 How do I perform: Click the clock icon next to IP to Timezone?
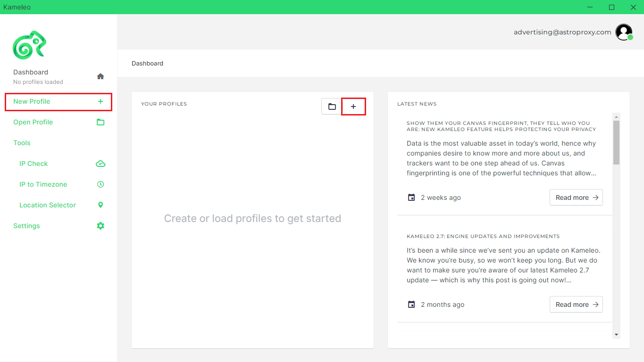tap(100, 184)
